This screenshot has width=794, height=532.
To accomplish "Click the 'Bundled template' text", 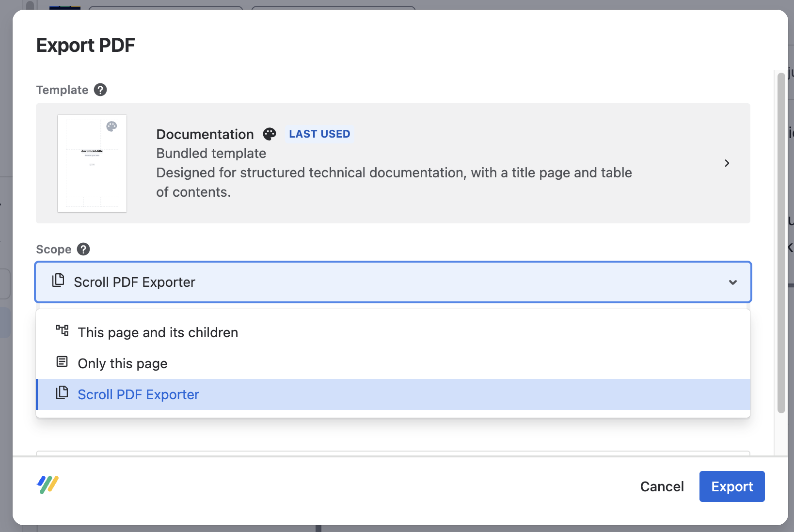I will [211, 153].
